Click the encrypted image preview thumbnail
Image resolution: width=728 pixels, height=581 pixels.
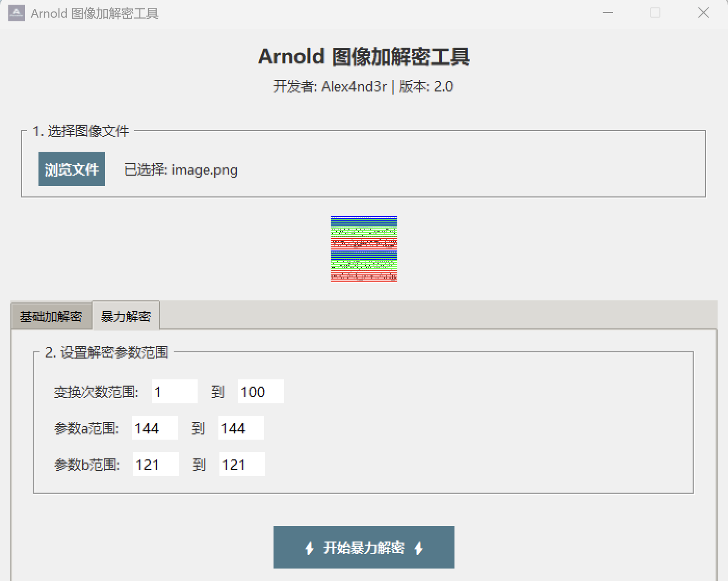(x=364, y=249)
